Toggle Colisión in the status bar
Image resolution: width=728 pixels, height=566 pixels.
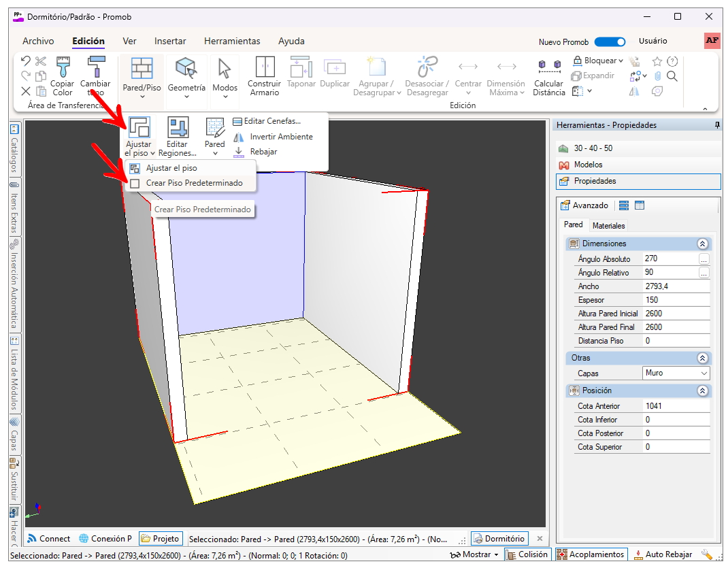tap(527, 554)
